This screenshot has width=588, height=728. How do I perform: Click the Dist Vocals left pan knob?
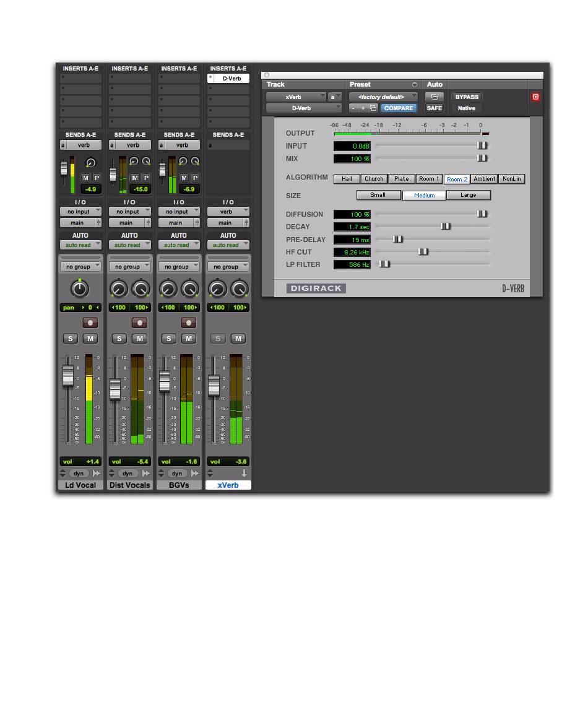coord(118,288)
